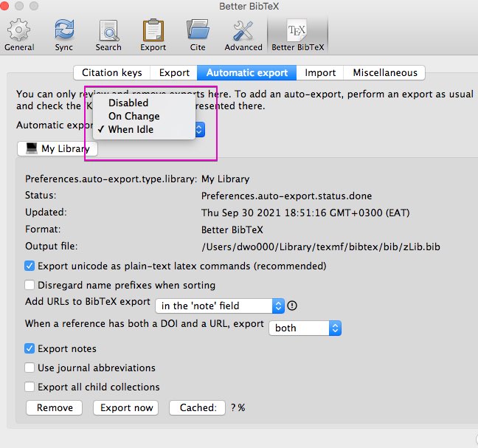Choose When Idle in the popup menu

tap(144, 130)
